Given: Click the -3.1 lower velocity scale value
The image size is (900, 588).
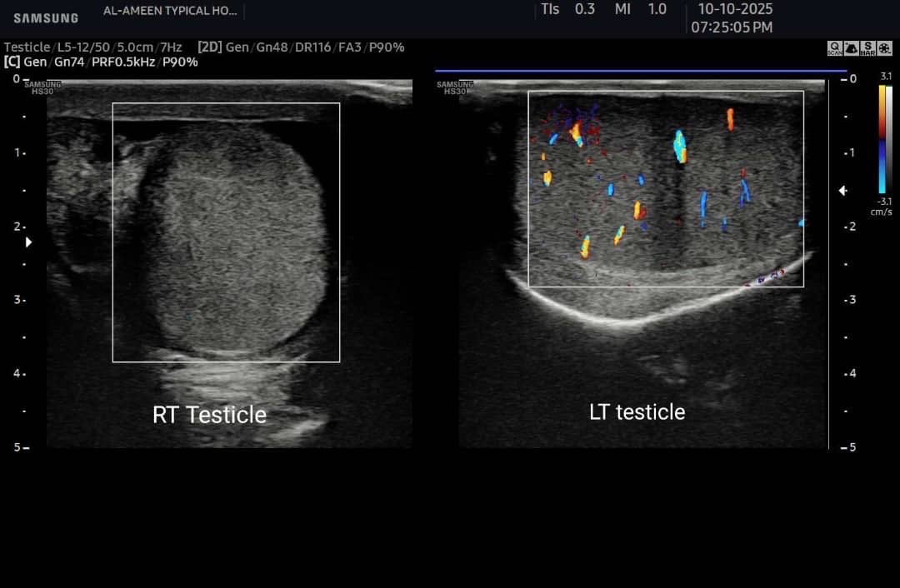Looking at the screenshot, I should pyautogui.click(x=884, y=202).
